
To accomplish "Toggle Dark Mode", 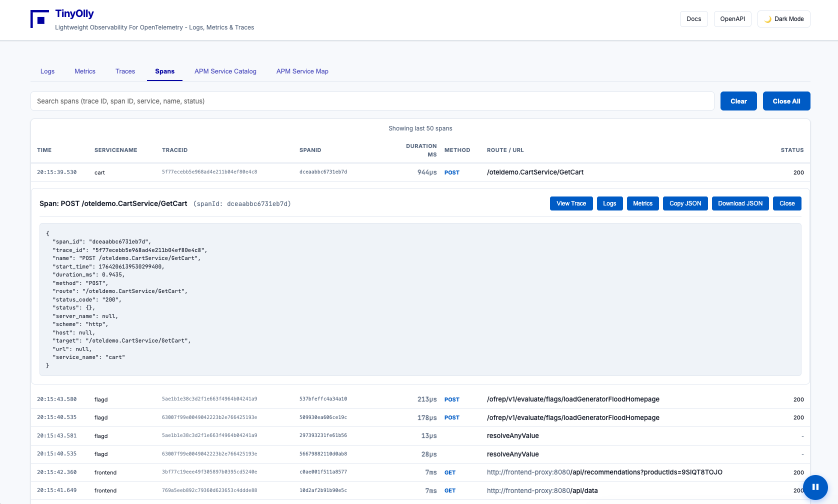I will tap(783, 19).
